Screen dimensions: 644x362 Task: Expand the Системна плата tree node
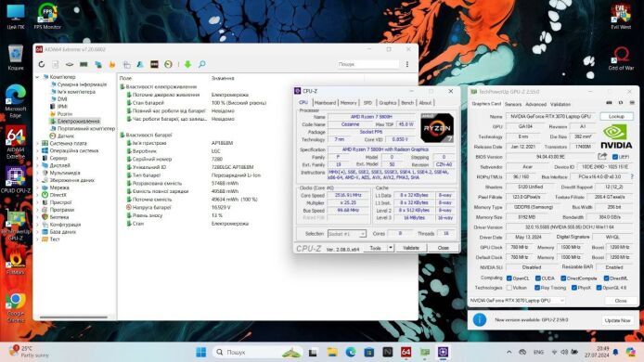37,143
